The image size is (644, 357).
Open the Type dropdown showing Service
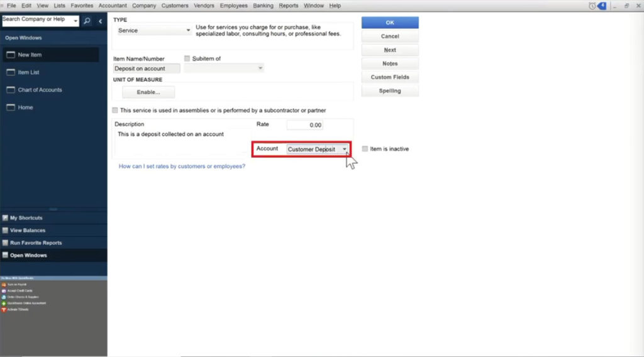[188, 30]
